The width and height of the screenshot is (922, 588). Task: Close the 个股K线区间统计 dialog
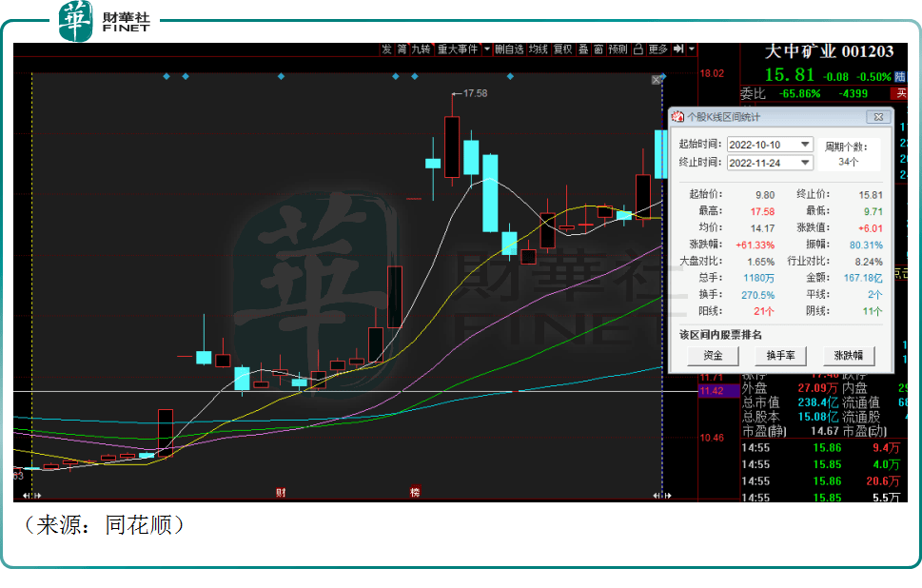click(877, 117)
